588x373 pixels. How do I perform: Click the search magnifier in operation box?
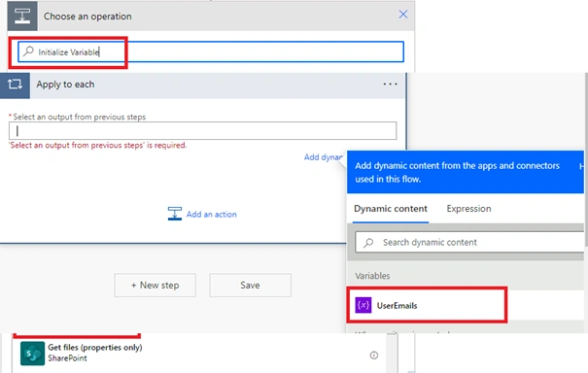click(x=28, y=51)
